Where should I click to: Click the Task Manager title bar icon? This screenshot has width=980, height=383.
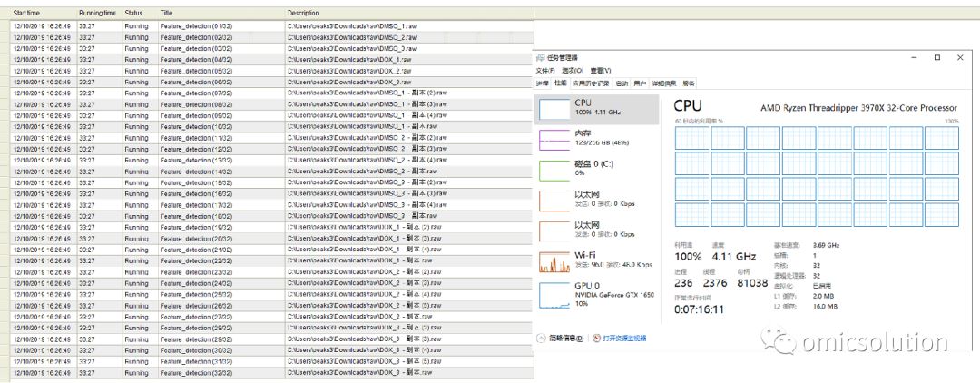(539, 57)
